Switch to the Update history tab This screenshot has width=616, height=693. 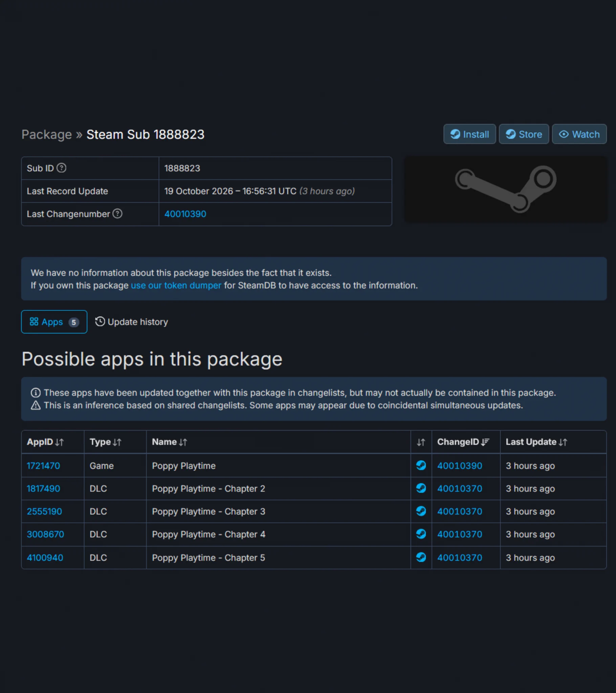[x=131, y=322]
